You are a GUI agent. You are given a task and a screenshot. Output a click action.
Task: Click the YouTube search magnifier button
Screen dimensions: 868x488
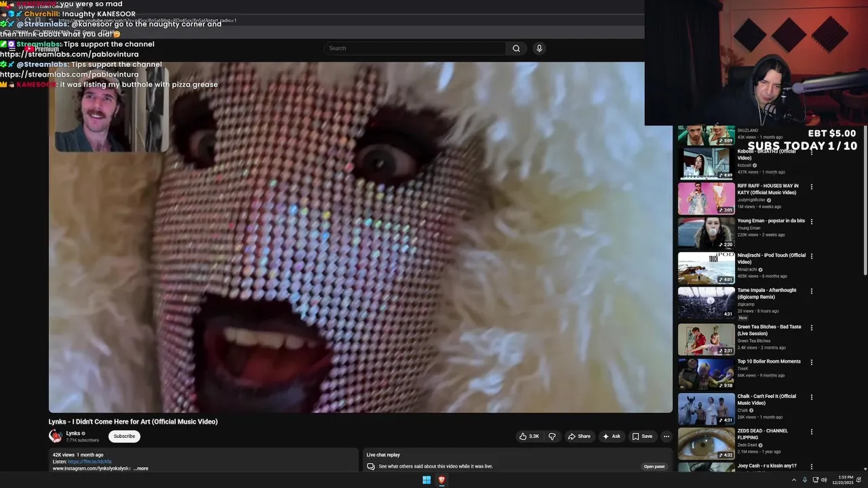click(x=516, y=48)
